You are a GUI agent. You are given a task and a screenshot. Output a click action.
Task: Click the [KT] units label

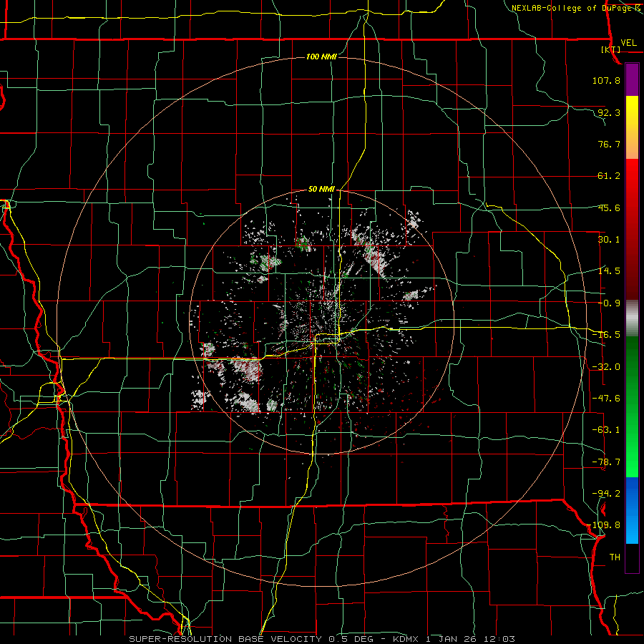click(611, 49)
